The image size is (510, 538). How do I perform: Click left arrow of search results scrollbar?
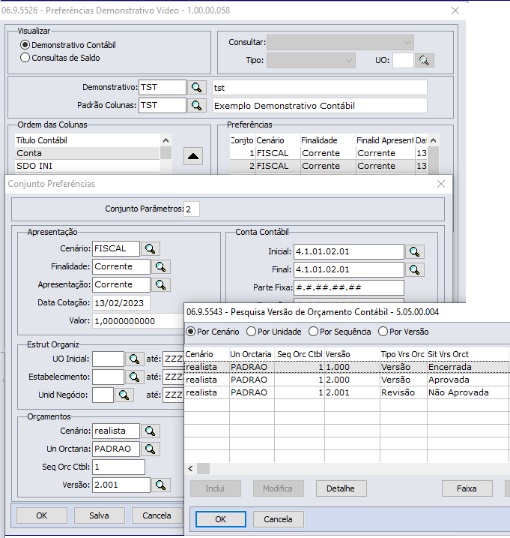pyautogui.click(x=190, y=469)
